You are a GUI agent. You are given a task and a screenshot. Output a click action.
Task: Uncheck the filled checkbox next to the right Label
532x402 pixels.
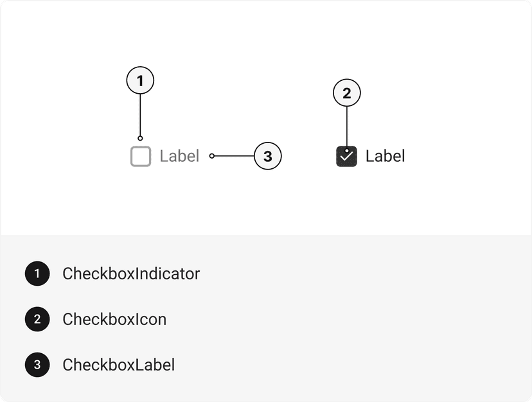click(346, 155)
